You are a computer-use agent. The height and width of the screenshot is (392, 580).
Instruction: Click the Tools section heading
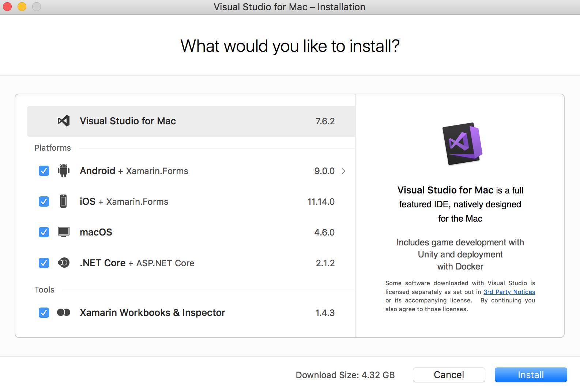44,290
